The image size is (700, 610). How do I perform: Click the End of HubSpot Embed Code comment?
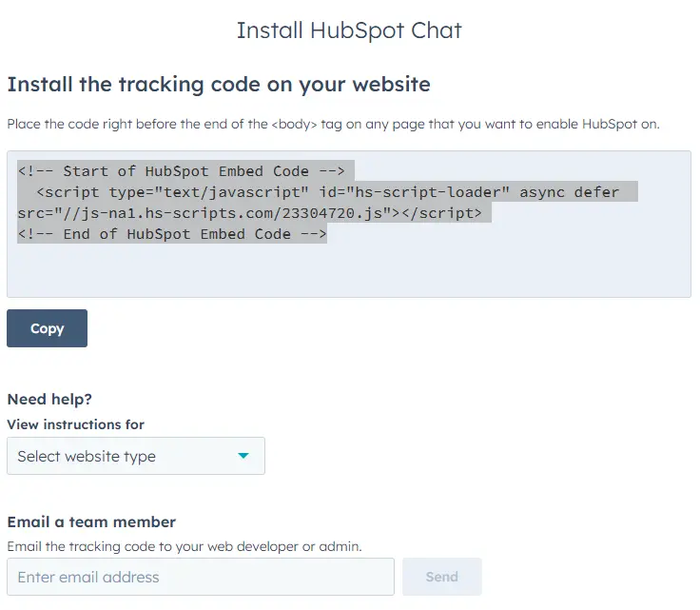coord(172,234)
